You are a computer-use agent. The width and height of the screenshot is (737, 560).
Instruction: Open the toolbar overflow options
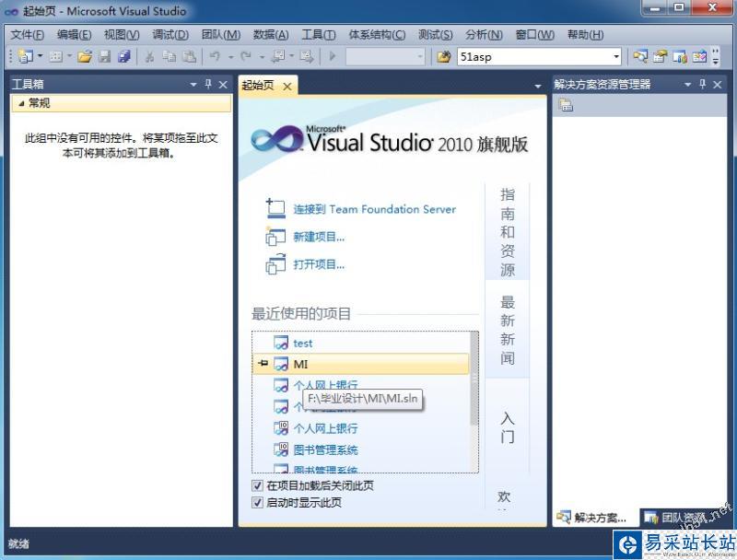pos(716,57)
